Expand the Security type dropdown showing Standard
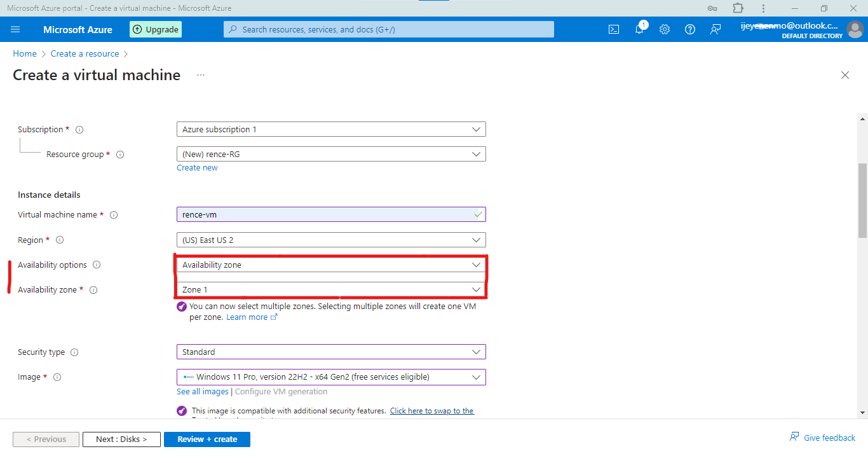Viewport: 868px width, 463px height. (331, 352)
